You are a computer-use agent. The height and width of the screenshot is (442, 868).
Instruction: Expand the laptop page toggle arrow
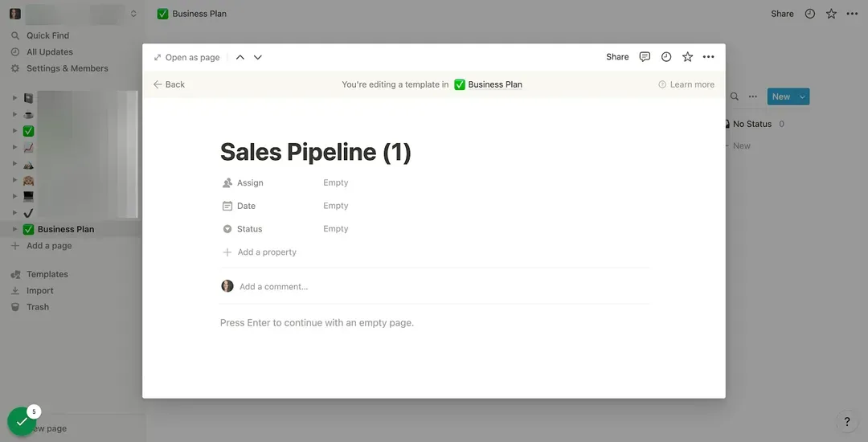pos(15,196)
